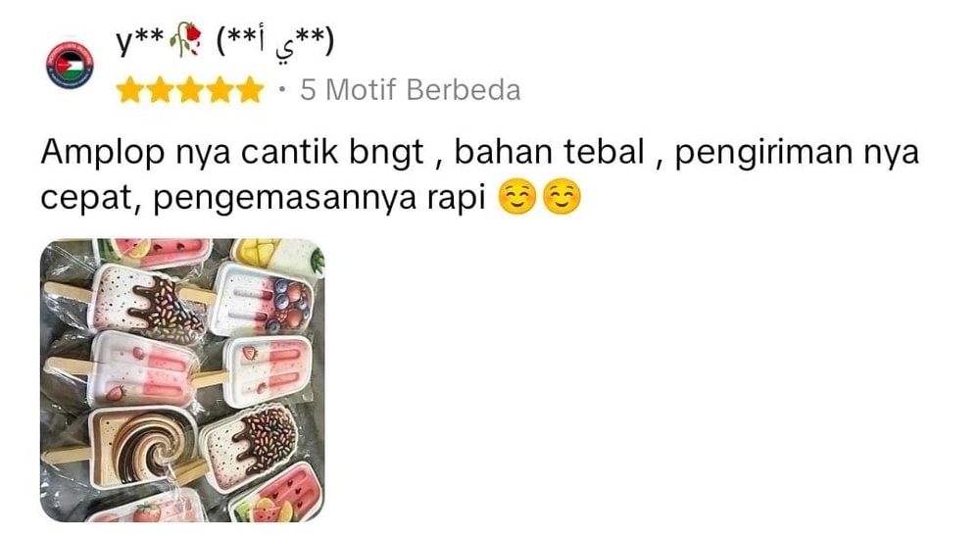Select the second yellow rating star
Image resolution: width=980 pixels, height=536 pixels.
point(160,90)
